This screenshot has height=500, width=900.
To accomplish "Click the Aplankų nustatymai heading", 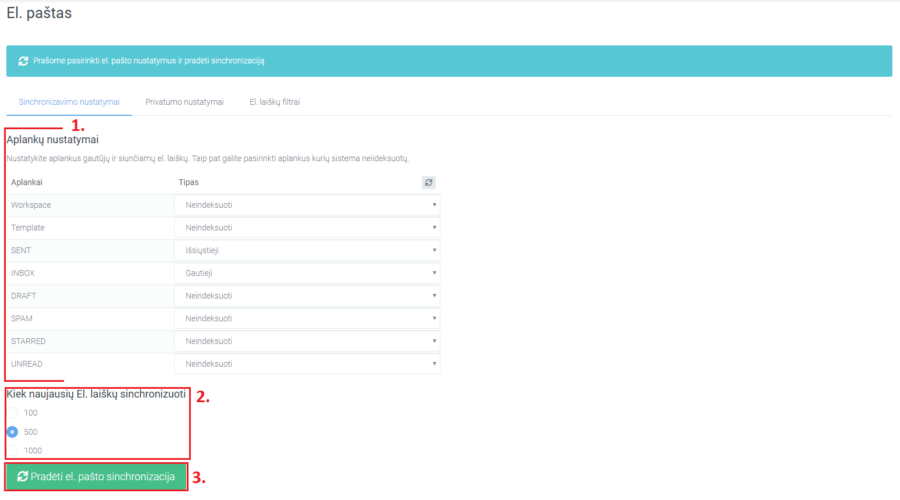I will click(x=52, y=139).
